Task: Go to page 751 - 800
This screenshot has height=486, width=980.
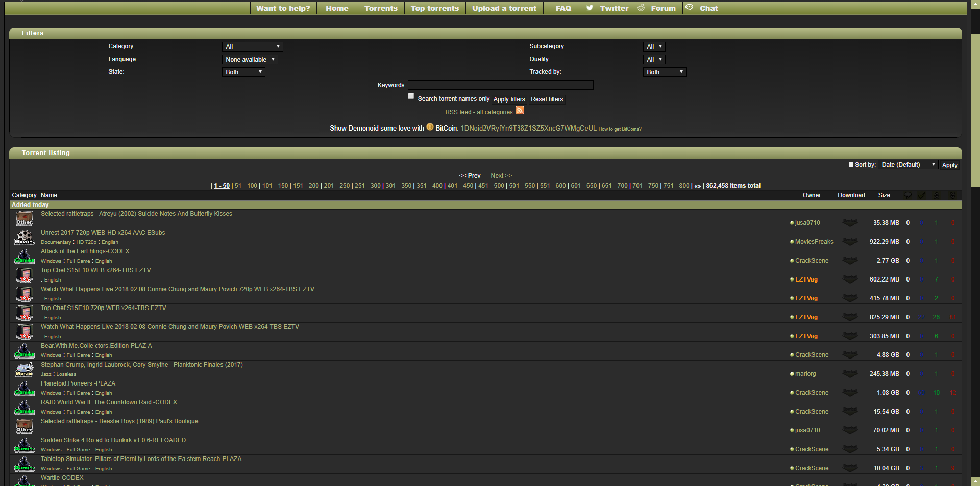Action: 676,186
